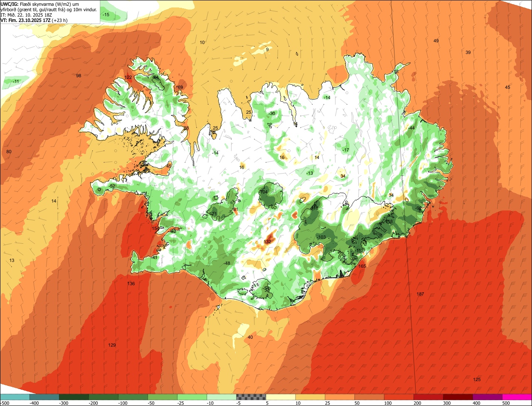Image resolution: width=532 pixels, height=406 pixels.
Task: Click the 'VT: Fim. 23.10.2025 17Z (+23 h)' line
Action: click(34, 20)
